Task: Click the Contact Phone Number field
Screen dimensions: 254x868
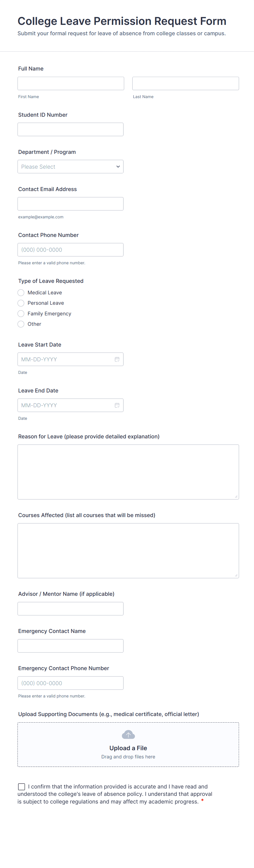Action: pyautogui.click(x=70, y=250)
